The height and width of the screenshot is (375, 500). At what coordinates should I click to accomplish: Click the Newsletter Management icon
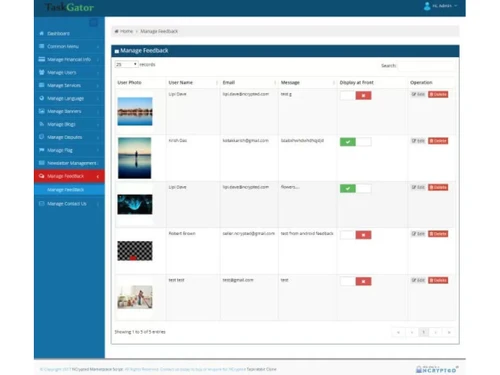point(42,163)
